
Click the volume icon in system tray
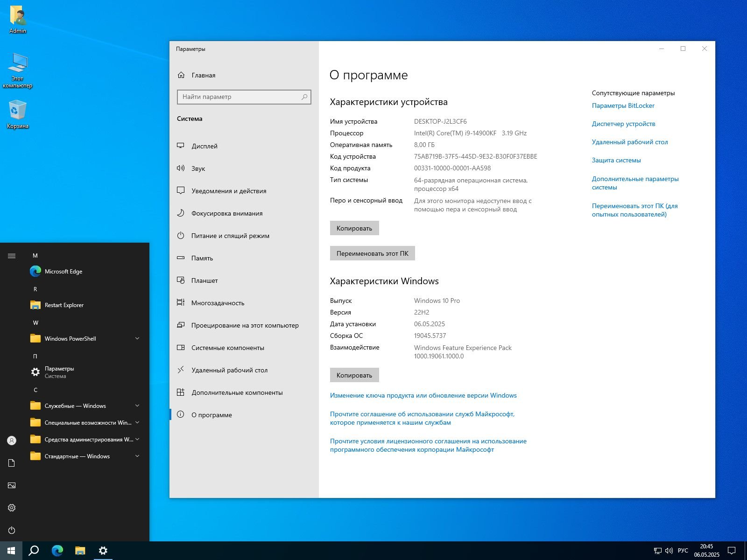669,551
